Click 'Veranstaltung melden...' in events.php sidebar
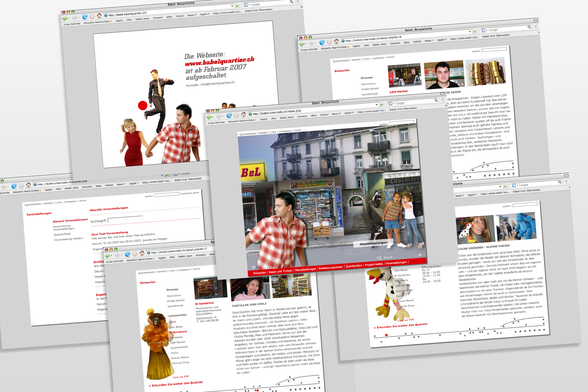This screenshot has height=392, width=588. point(69,239)
